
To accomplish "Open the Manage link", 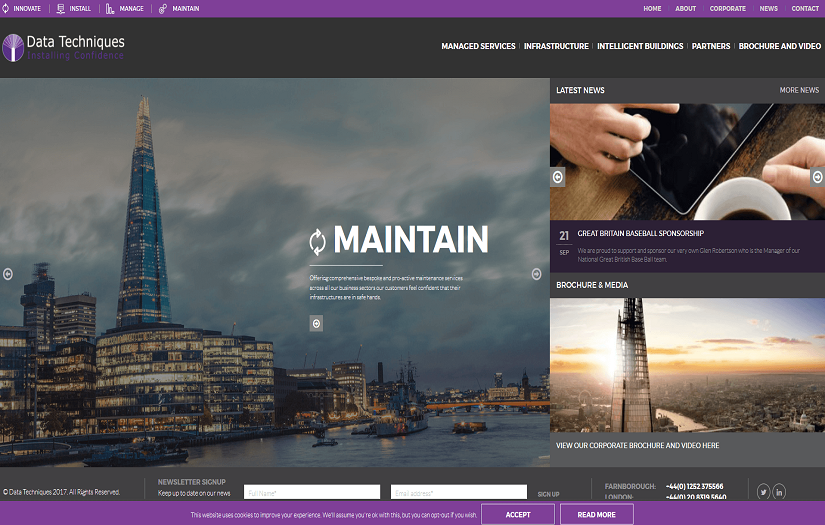I will click(x=132, y=8).
